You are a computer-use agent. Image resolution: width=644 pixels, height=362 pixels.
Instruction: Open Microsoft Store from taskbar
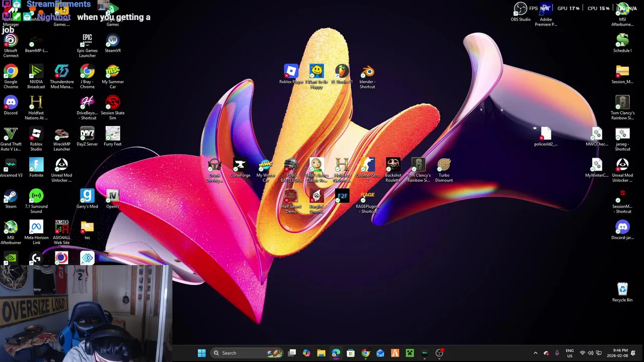point(351,353)
